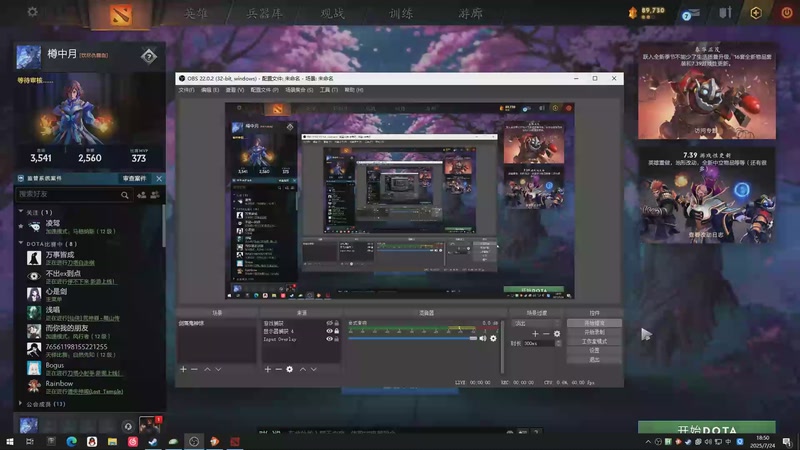Toggle visibility of first OBS source row
The height and width of the screenshot is (450, 800).
(x=330, y=323)
